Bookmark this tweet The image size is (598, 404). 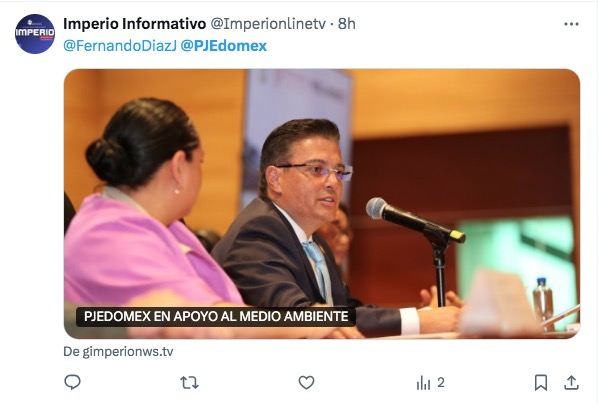tap(540, 382)
